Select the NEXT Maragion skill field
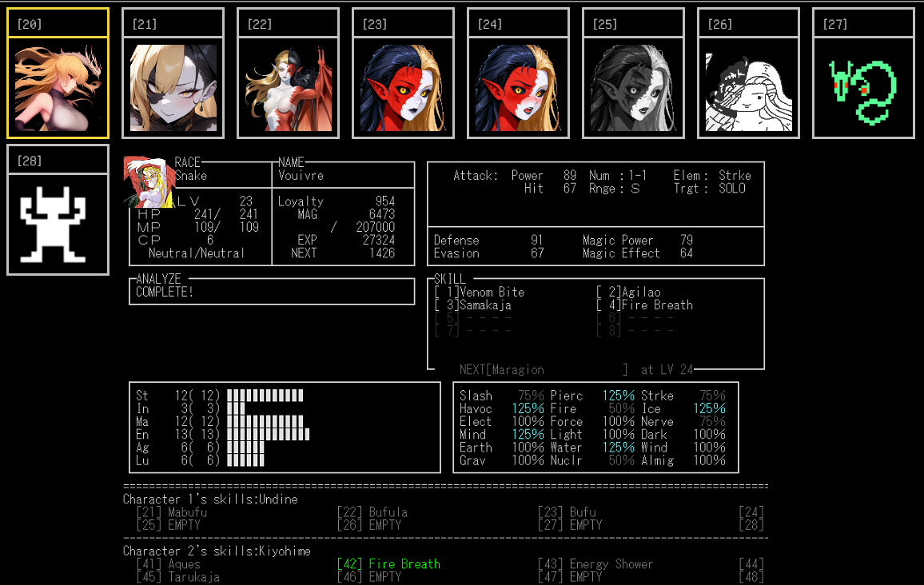Screen dimensions: 924x585 click(x=544, y=370)
